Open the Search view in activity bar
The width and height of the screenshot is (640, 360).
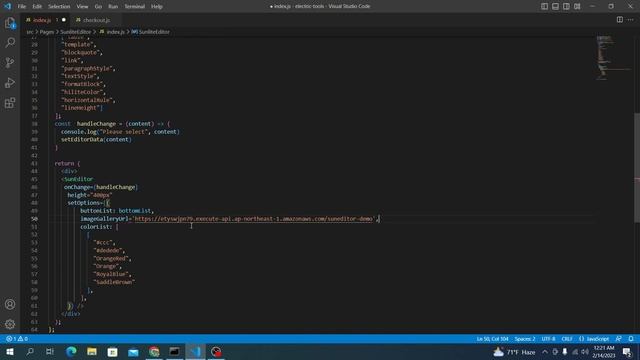click(x=10, y=42)
